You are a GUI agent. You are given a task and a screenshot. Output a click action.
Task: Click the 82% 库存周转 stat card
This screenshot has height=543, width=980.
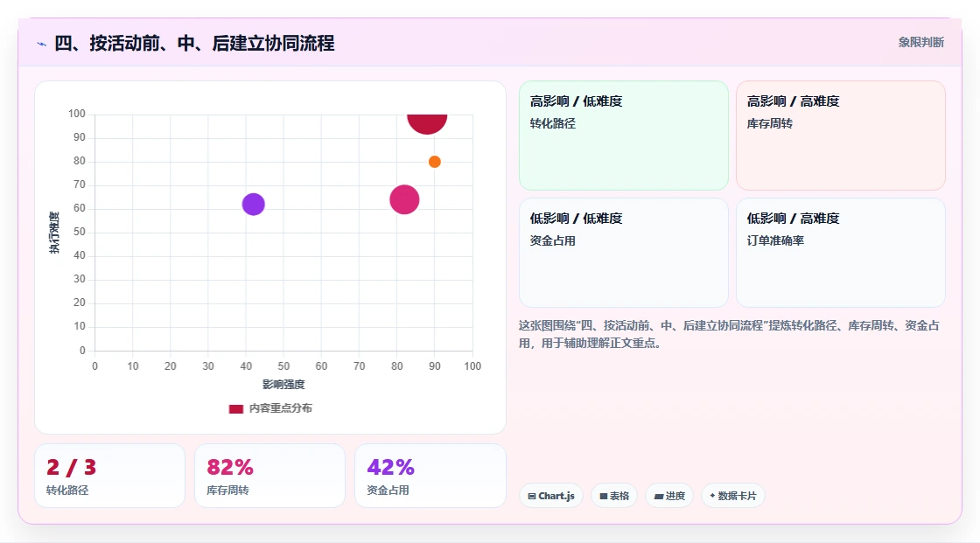point(270,476)
